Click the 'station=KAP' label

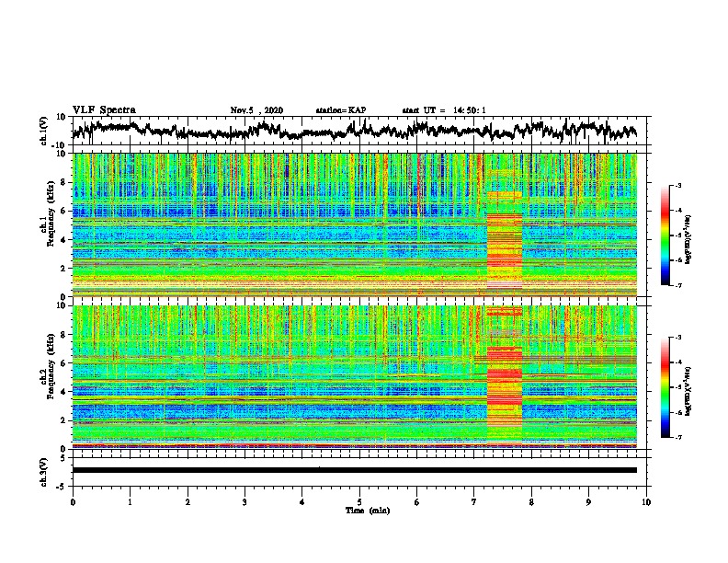click(x=341, y=110)
